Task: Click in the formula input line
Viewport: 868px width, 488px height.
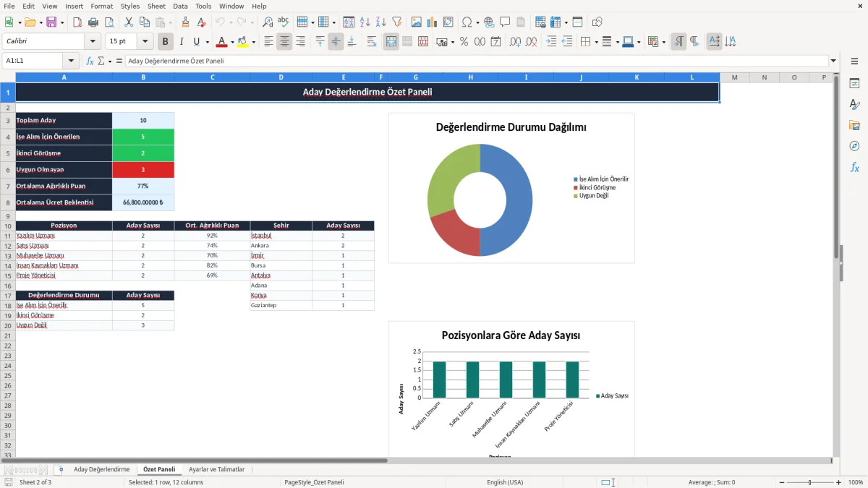Action: 476,61
